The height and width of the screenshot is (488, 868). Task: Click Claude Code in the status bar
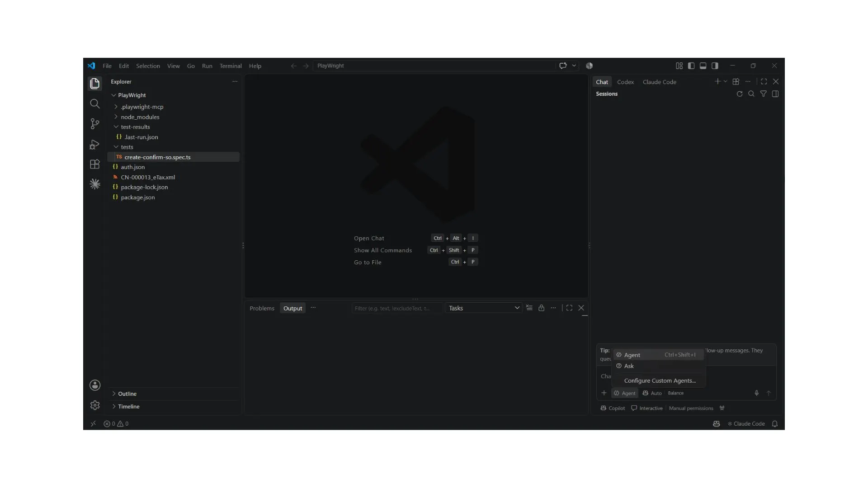click(x=746, y=424)
